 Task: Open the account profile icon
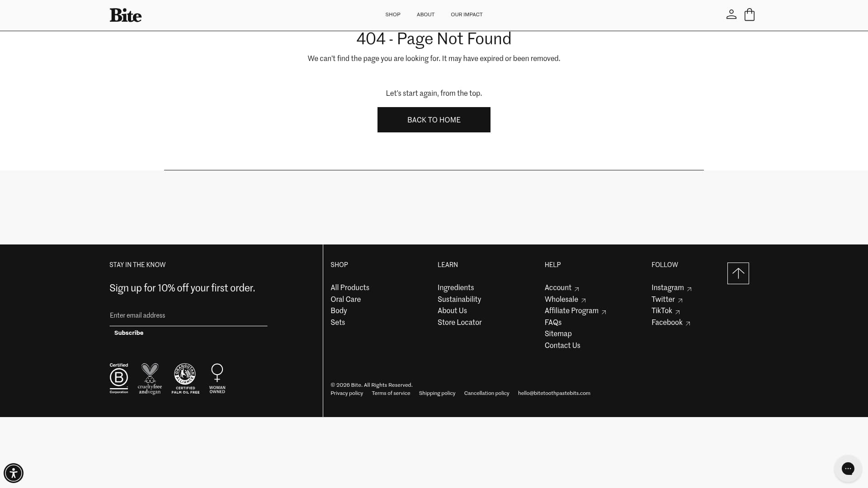click(x=731, y=14)
